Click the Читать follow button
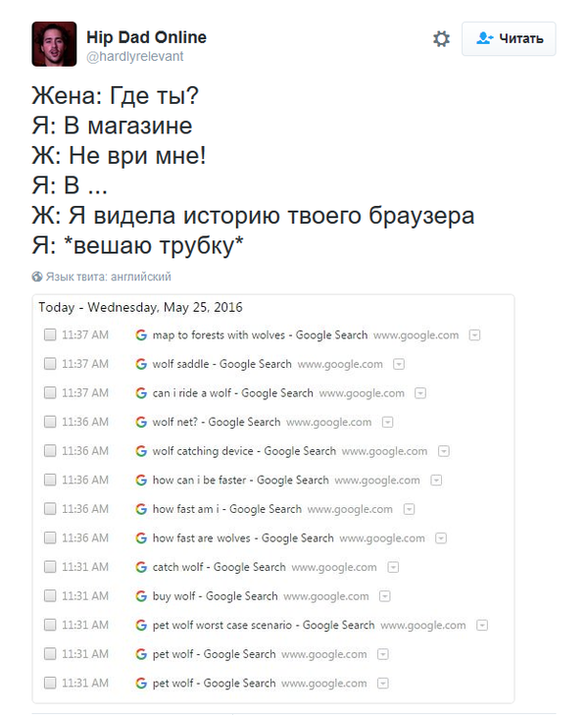This screenshot has height=715, width=588. coord(509,39)
